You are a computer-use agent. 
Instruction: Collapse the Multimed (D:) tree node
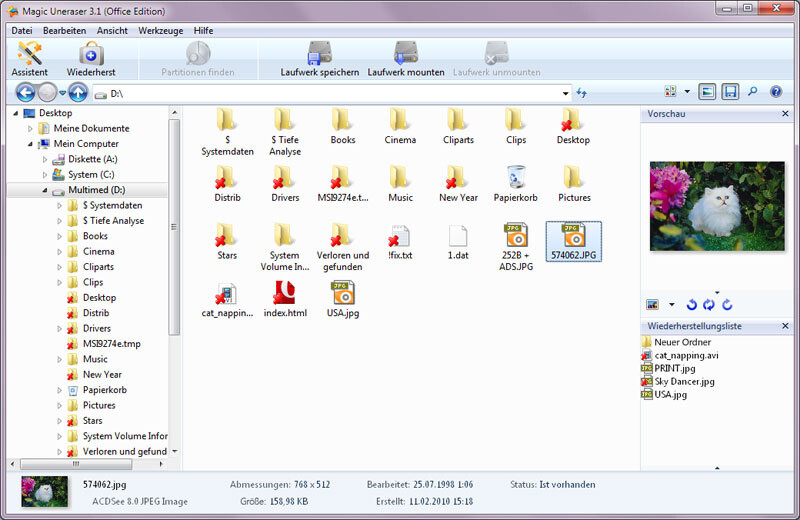[44, 190]
